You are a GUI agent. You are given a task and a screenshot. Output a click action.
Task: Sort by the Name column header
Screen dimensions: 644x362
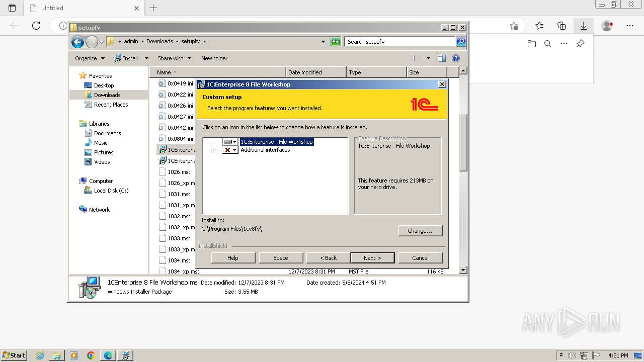pyautogui.click(x=218, y=72)
